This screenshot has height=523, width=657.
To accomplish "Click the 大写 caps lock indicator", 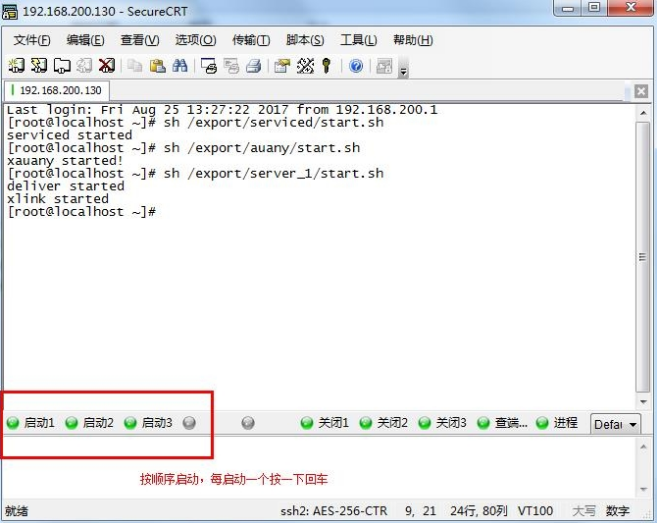I will pyautogui.click(x=584, y=511).
